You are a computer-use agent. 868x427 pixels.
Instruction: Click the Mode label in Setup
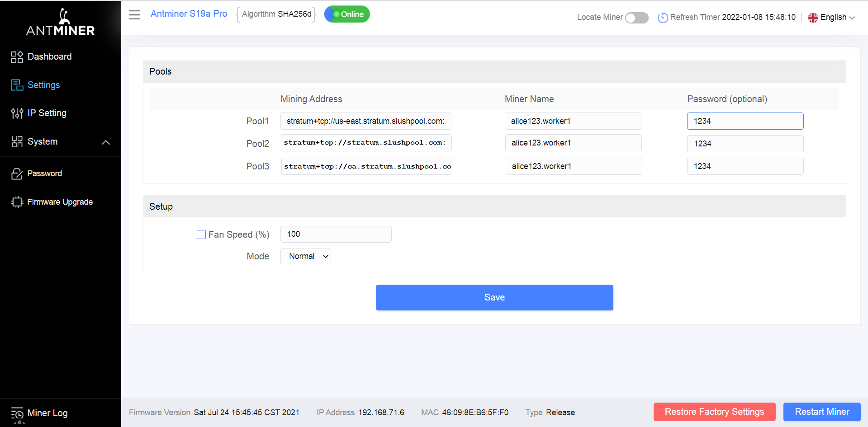coord(258,256)
